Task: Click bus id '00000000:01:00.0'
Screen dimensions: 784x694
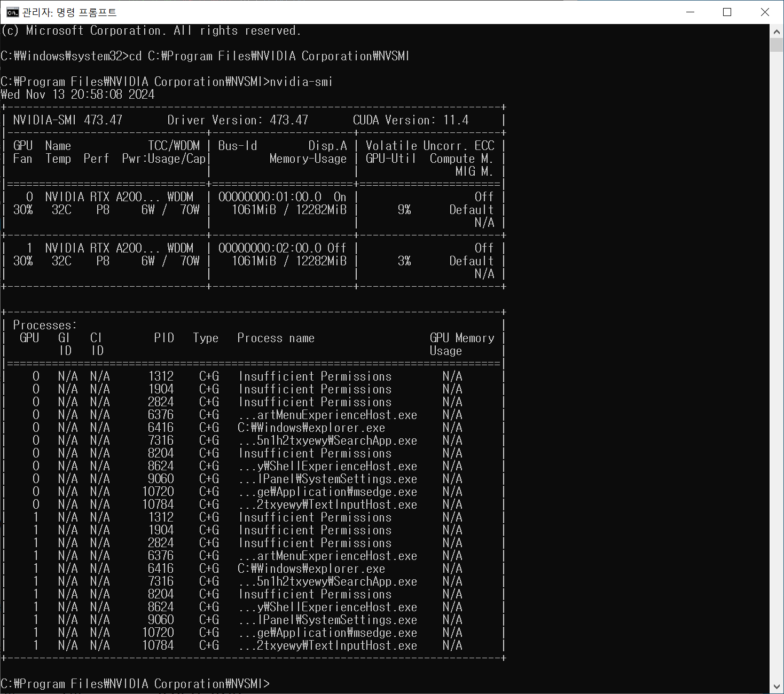Action: click(270, 197)
